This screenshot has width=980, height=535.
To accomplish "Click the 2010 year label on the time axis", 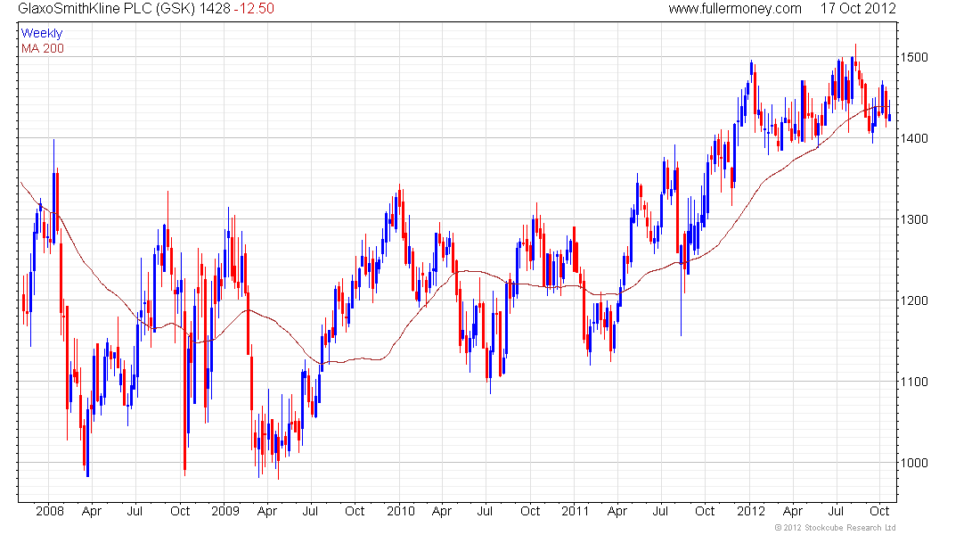I will 401,511.
